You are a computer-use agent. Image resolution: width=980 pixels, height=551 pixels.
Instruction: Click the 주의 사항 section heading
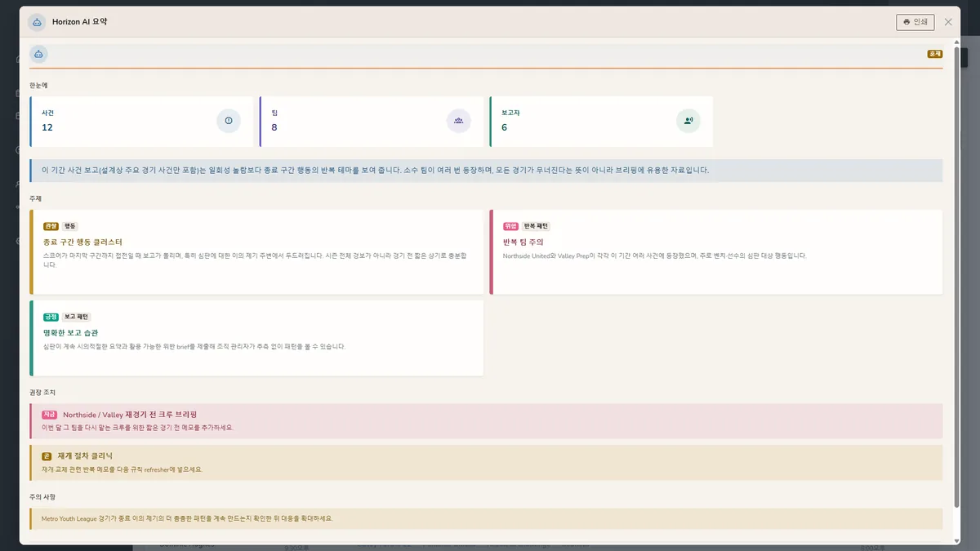[x=42, y=496]
